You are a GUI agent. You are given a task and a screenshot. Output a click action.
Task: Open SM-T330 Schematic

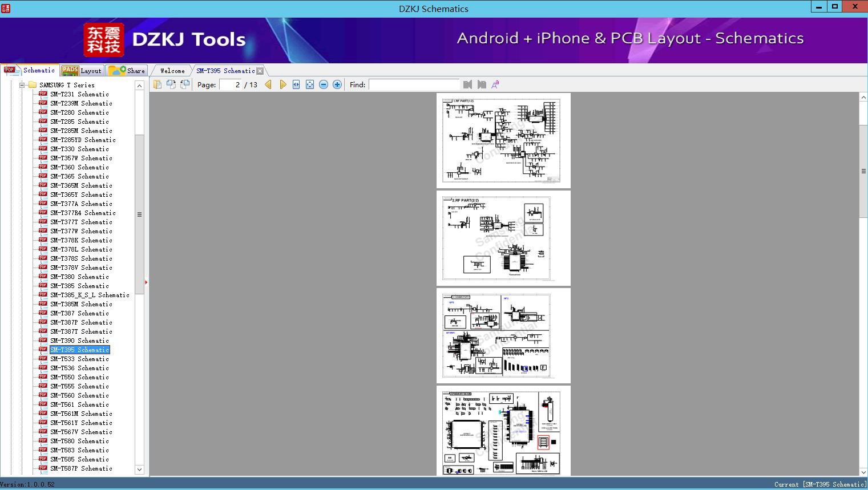coord(79,149)
